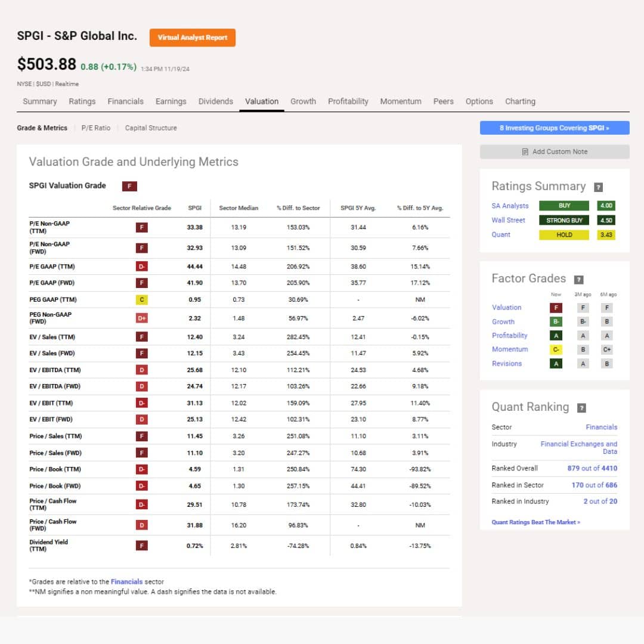Click grade badge for Price / Sales (FWD)
644x644 pixels.
pos(142,453)
